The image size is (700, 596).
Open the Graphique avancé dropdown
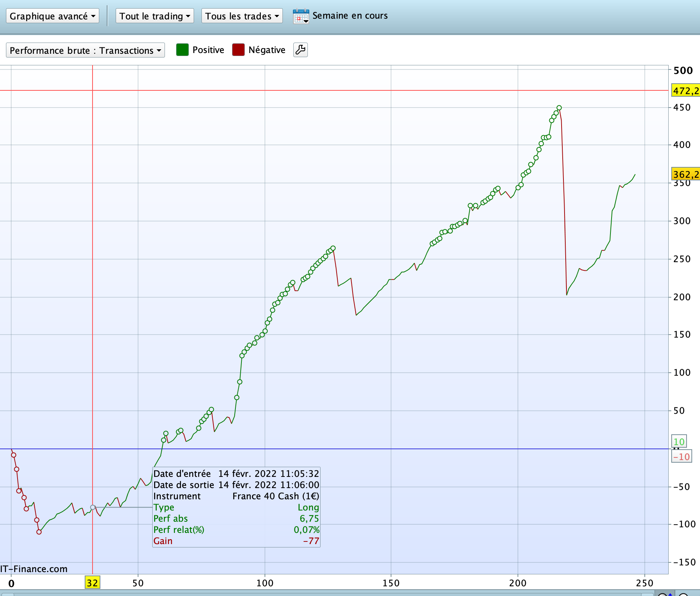(53, 16)
